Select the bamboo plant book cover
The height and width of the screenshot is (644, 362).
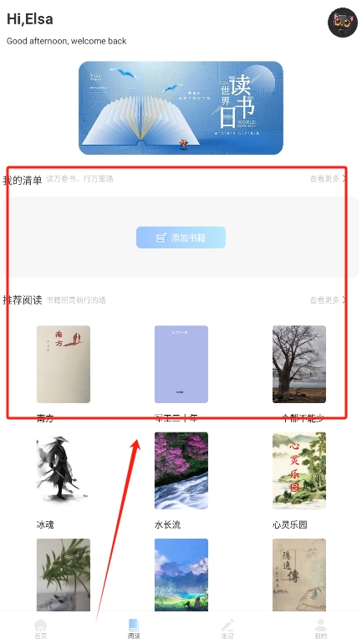tap(64, 575)
